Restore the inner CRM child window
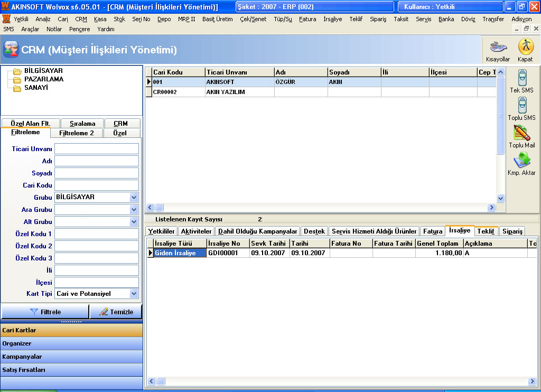This screenshot has width=541, height=392. [526, 29]
